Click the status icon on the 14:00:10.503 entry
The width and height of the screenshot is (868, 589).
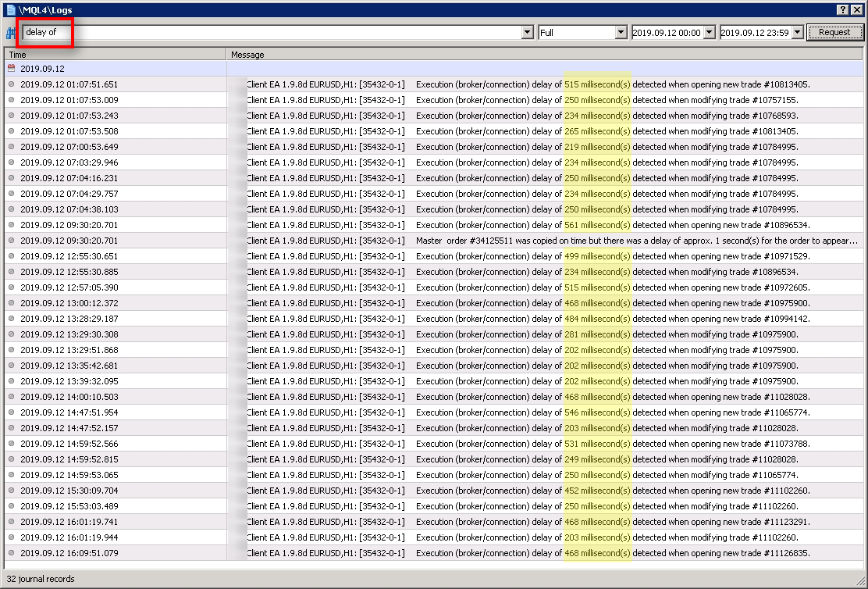pyautogui.click(x=11, y=397)
